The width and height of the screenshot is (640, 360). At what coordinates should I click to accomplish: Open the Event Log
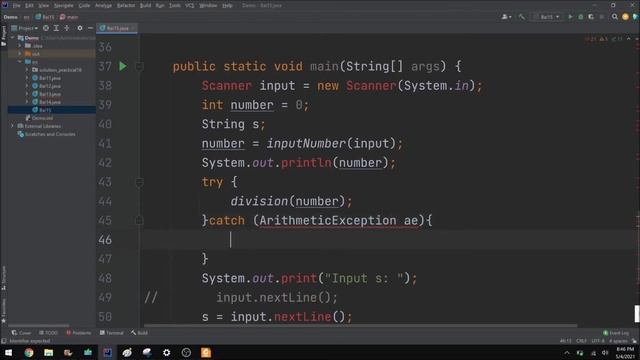click(x=616, y=333)
